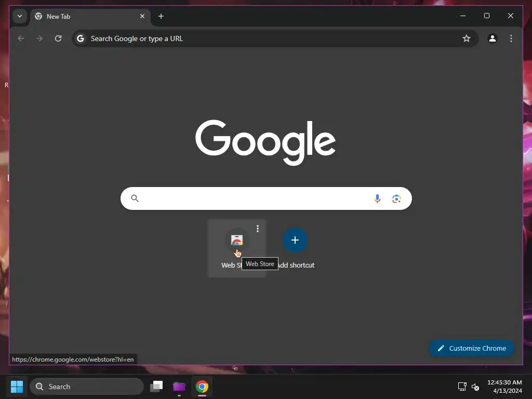Bookmark this tab with star icon
Image resolution: width=532 pixels, height=399 pixels.
(466, 38)
